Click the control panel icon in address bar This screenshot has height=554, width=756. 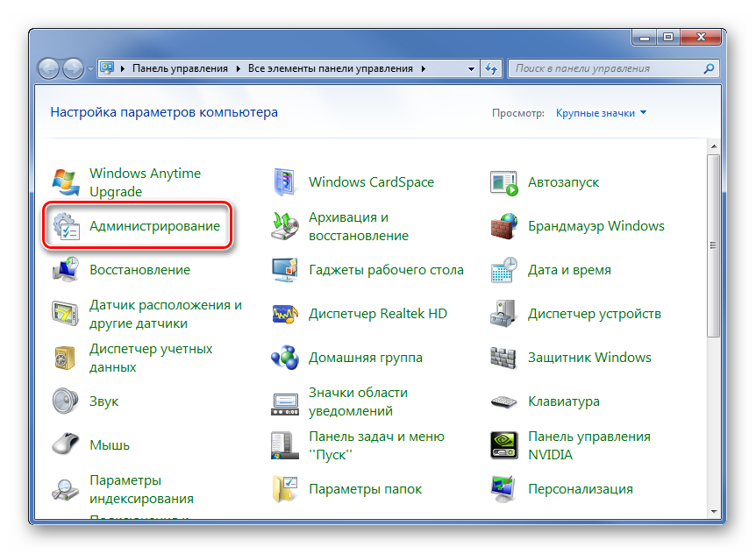(107, 68)
